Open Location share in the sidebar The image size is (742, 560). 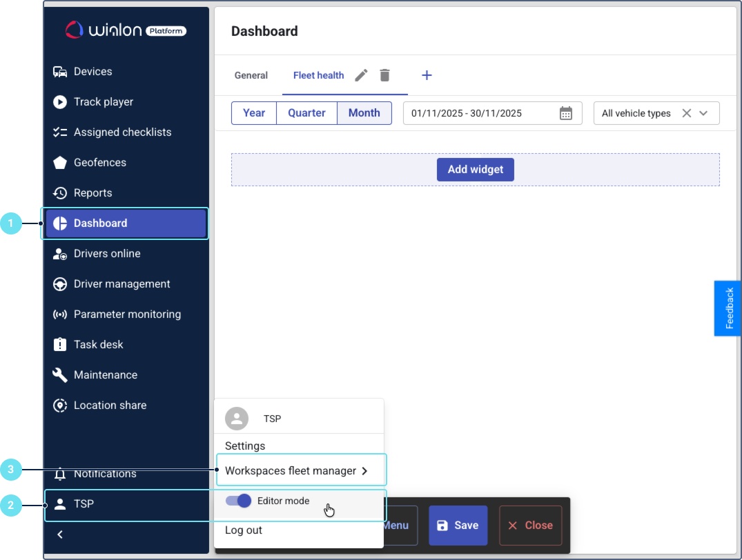[x=110, y=406]
